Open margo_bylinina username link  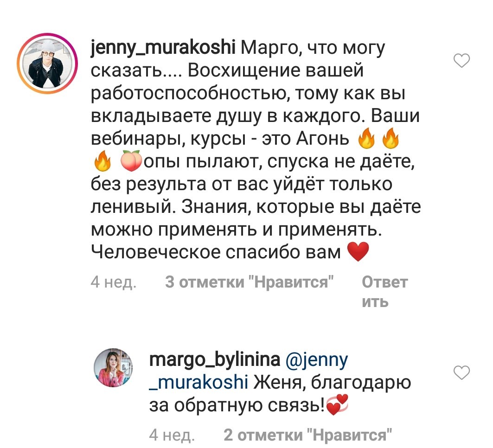pos(214,359)
